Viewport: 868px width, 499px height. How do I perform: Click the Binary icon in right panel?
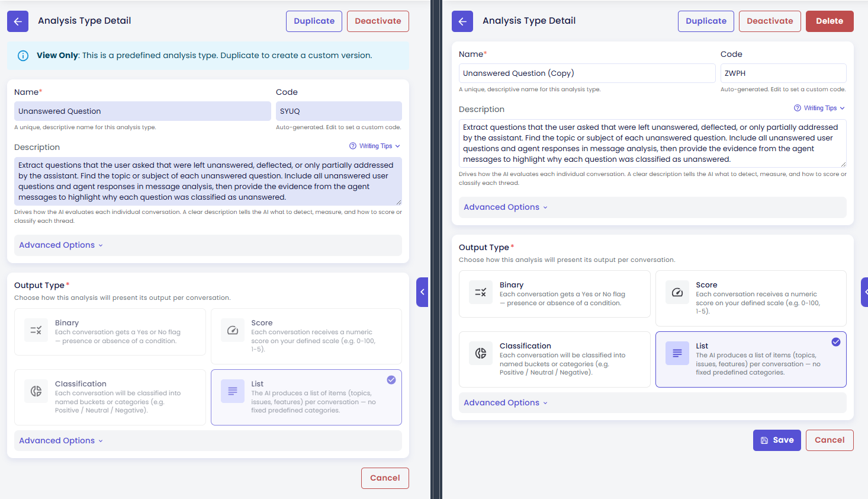[481, 292]
